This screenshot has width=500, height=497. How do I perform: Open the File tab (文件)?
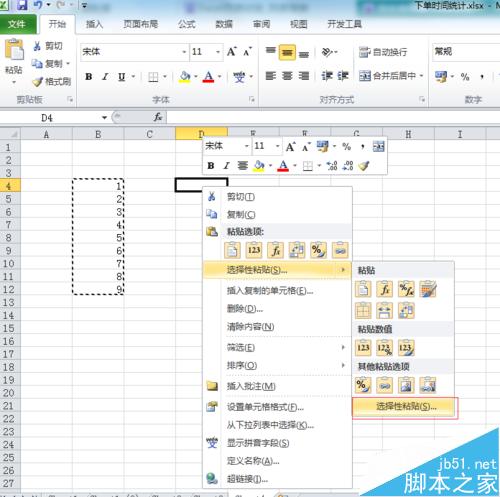(x=17, y=24)
